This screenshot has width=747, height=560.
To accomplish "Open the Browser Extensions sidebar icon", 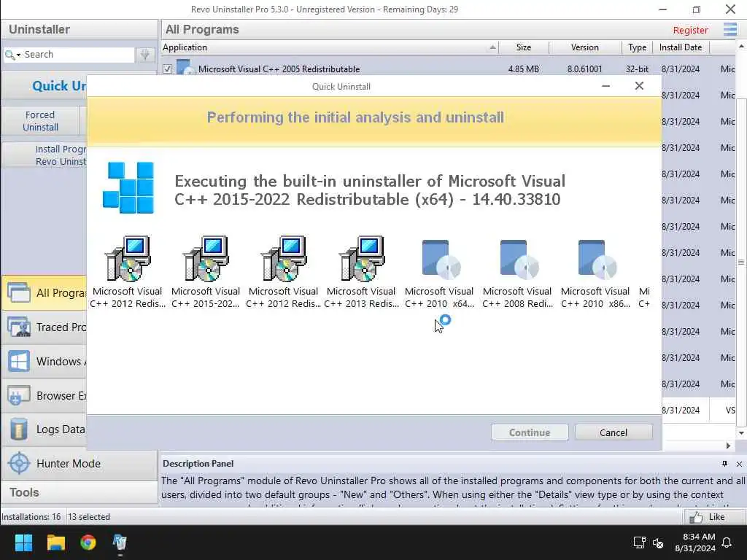I will 19,395.
